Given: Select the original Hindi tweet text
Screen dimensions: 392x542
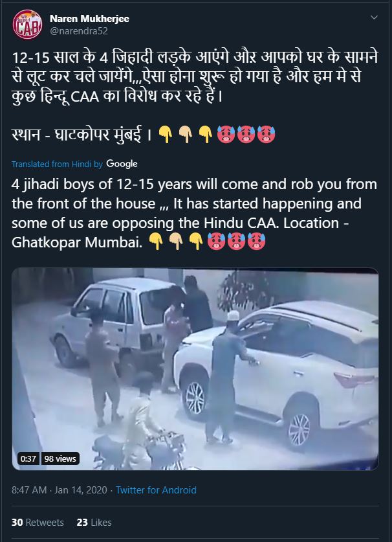Looking at the screenshot, I should tap(195, 96).
